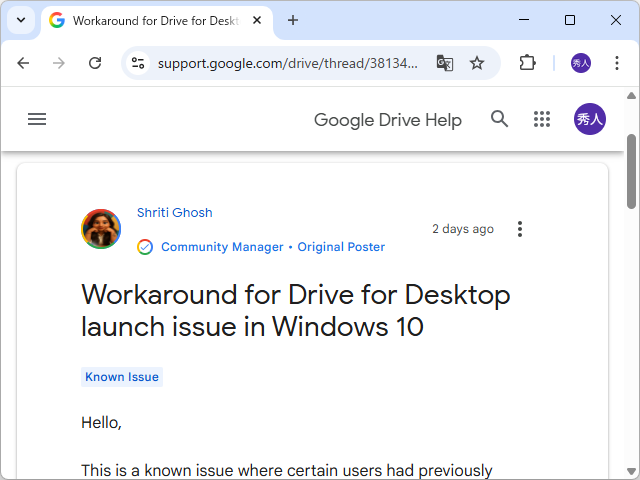Click the support.google.com URL field
Screen dimensions: 640x480
click(288, 63)
